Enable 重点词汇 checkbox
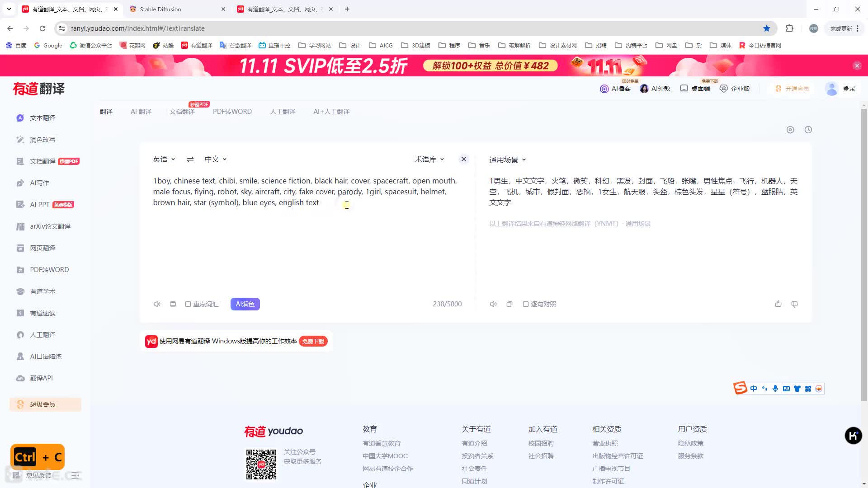The width and height of the screenshot is (868, 488). [x=188, y=304]
